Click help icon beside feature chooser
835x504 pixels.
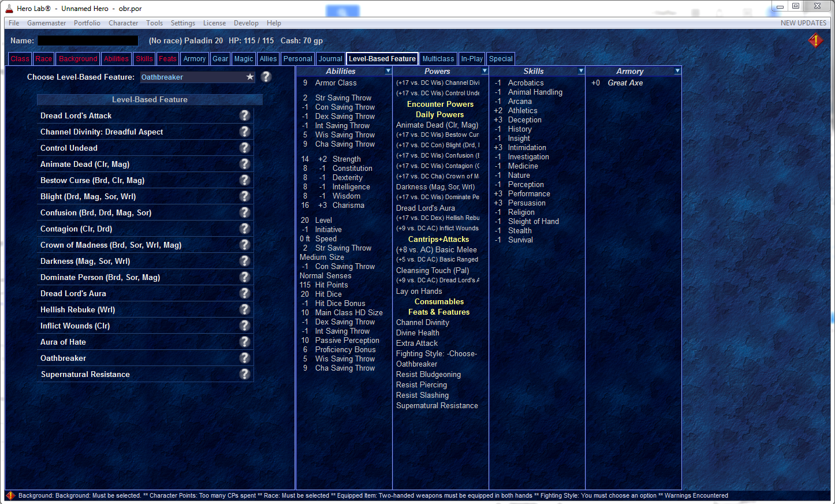[266, 77]
